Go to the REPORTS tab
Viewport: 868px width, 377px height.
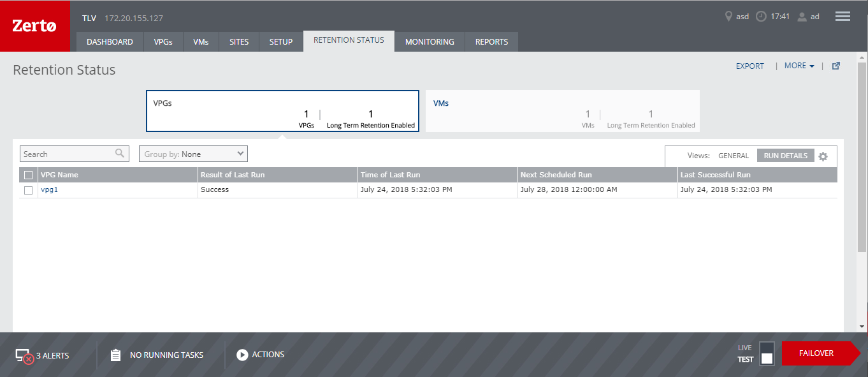pyautogui.click(x=491, y=41)
